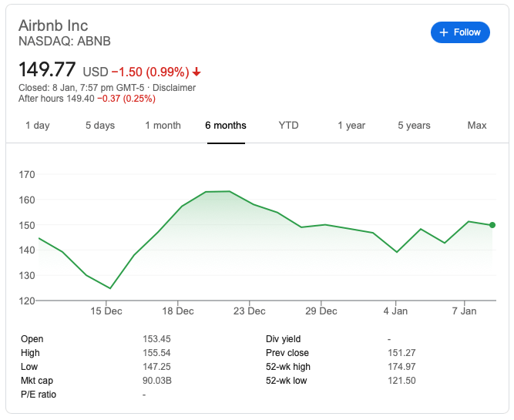Click the 52-wk low value 121.50
Screen dimensions: 514x420
[x=401, y=381]
